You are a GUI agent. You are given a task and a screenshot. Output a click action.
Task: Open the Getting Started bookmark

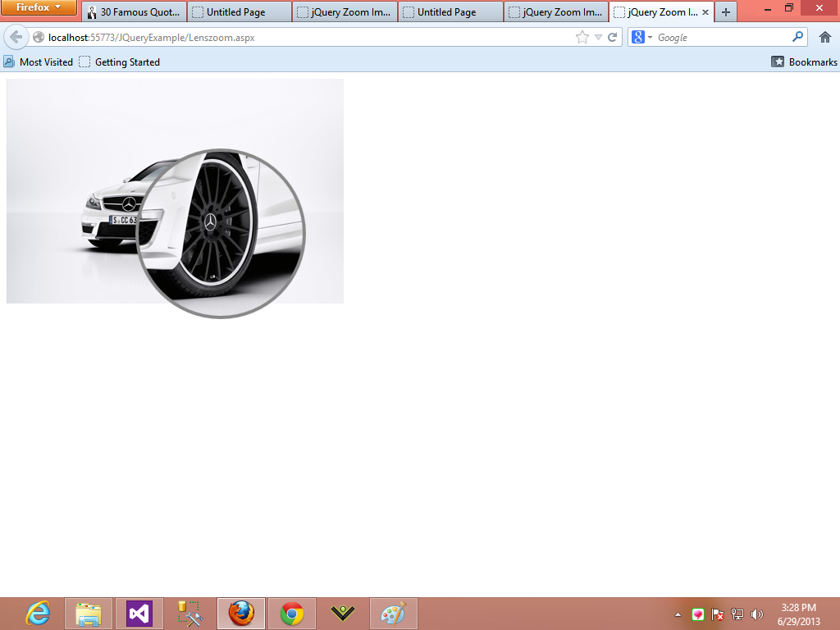point(120,62)
